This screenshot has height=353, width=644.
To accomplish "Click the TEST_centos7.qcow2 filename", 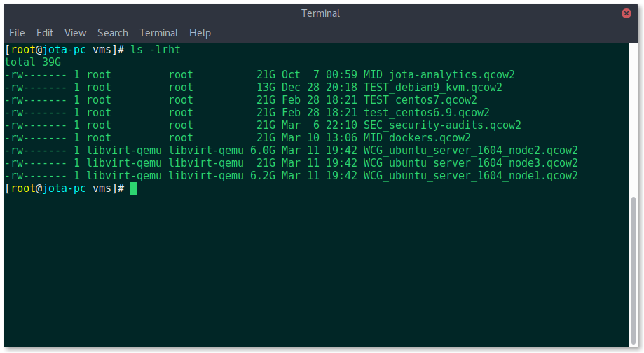I will pos(420,100).
